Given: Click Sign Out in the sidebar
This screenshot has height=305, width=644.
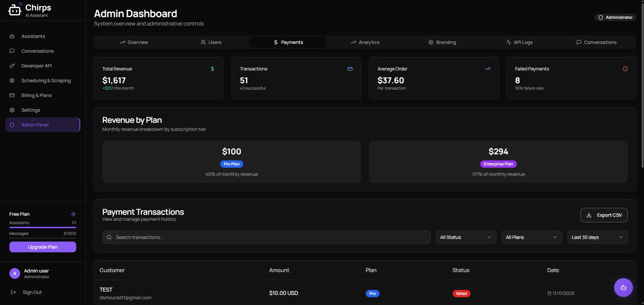Looking at the screenshot, I should (32, 292).
